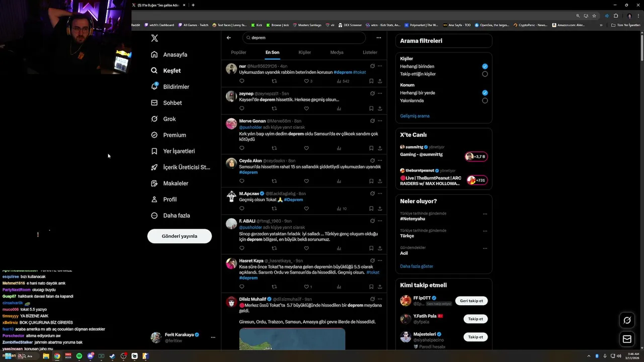
Task: Expand Daha fazla menu
Action: [x=171, y=215]
